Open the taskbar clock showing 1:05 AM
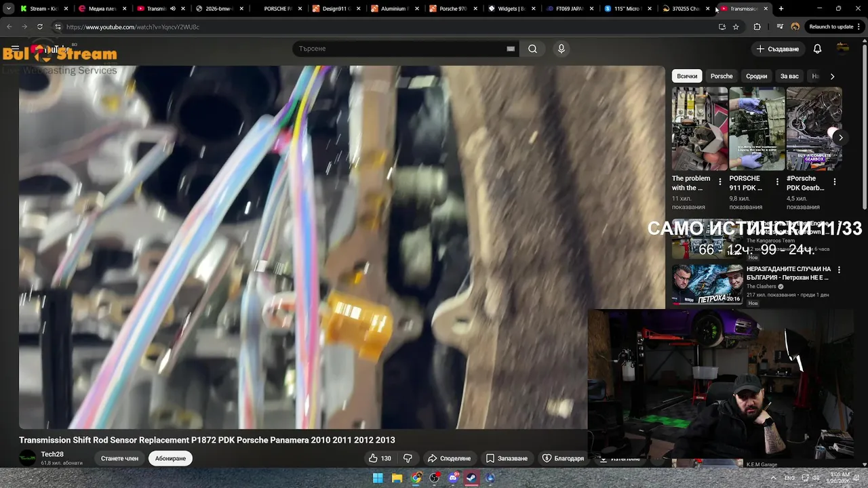This screenshot has width=868, height=488. click(x=840, y=478)
